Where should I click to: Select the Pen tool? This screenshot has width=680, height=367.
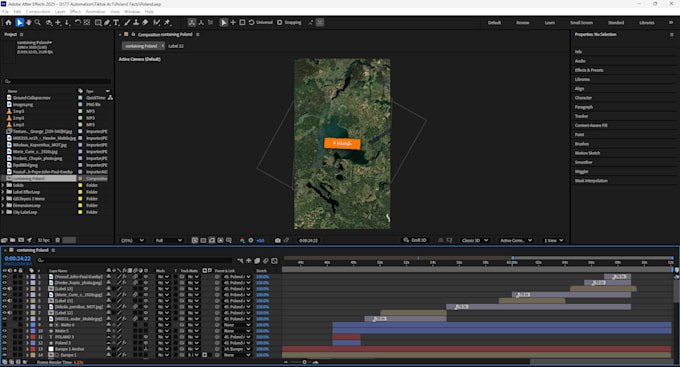107,23
